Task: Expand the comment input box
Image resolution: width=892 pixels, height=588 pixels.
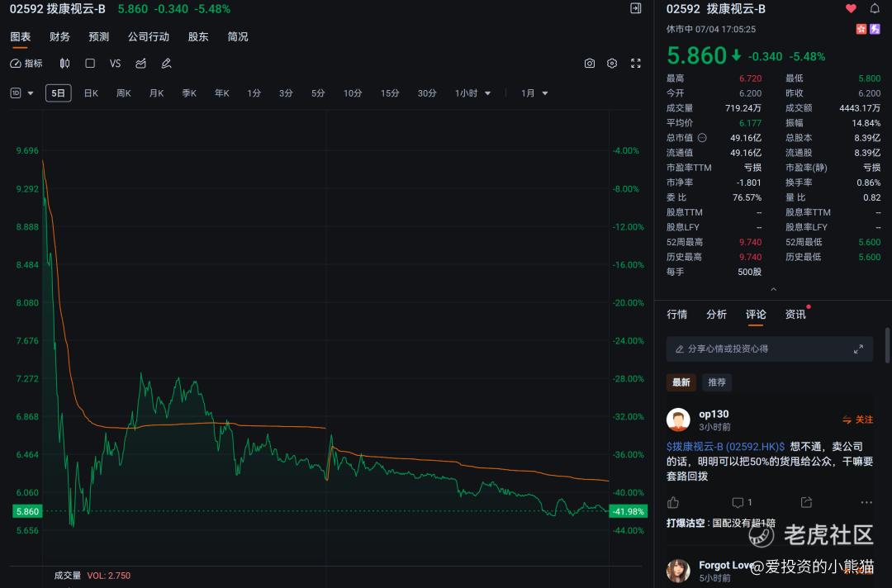Action: 858,349
